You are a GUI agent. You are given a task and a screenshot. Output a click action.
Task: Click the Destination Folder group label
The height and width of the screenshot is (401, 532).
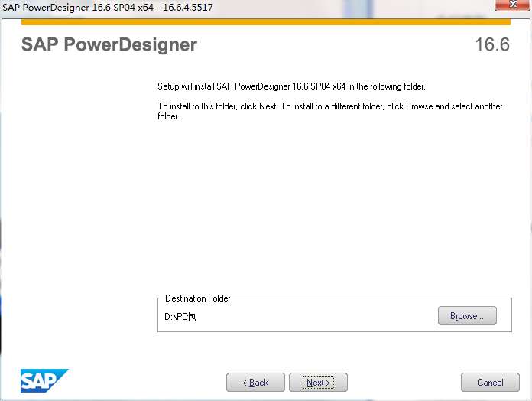pos(198,298)
